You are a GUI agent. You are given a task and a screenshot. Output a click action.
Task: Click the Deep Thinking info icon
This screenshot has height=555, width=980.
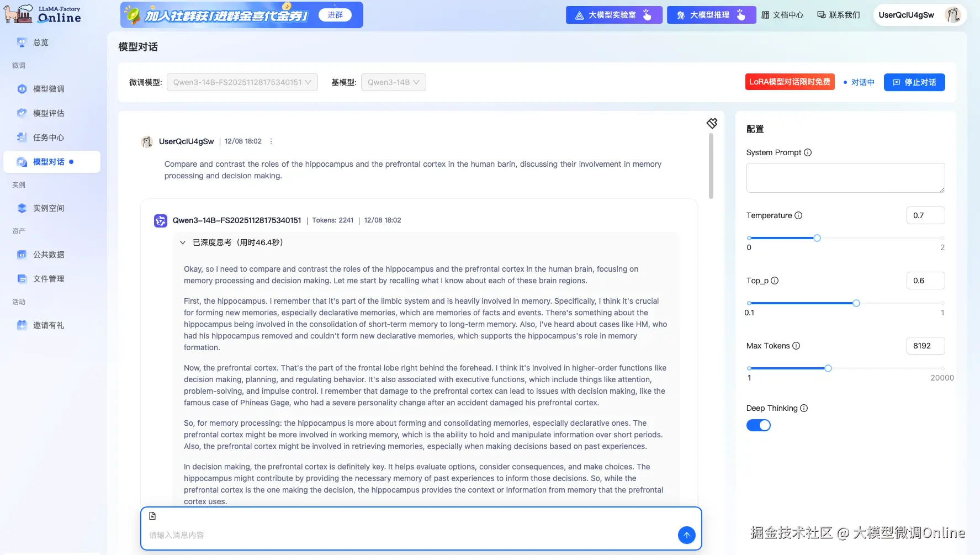coord(804,408)
